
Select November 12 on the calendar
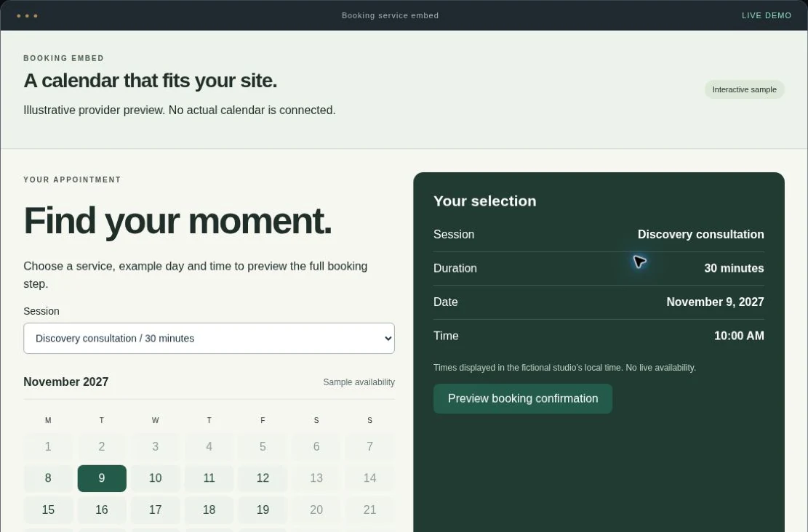(263, 478)
